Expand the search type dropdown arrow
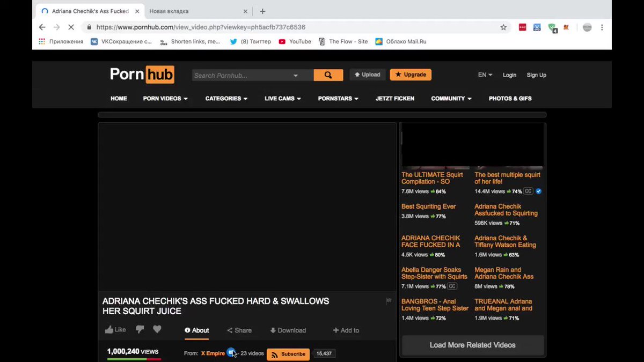 (x=296, y=76)
